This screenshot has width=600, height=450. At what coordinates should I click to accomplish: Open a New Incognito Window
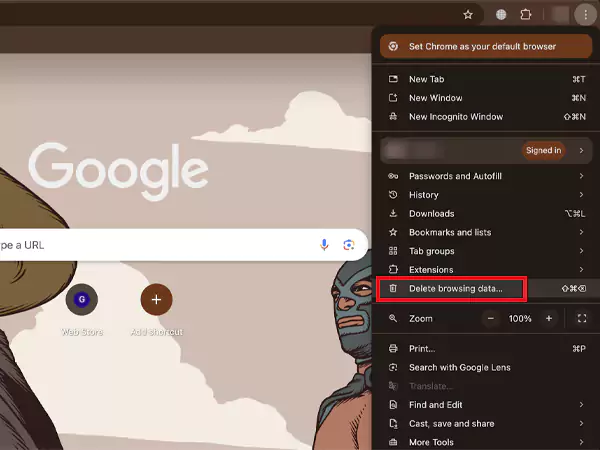pyautogui.click(x=486, y=117)
